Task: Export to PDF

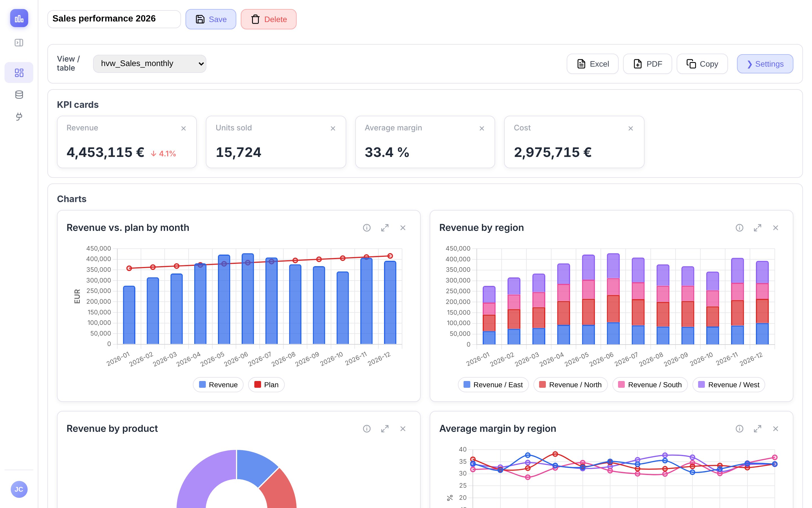Action: 648,64
